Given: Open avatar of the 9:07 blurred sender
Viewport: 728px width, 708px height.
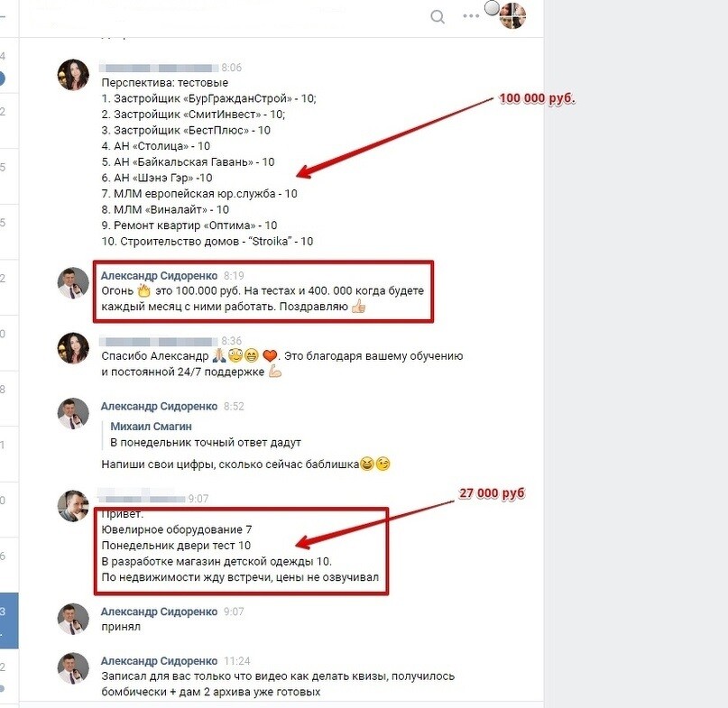Looking at the screenshot, I should point(73,506).
